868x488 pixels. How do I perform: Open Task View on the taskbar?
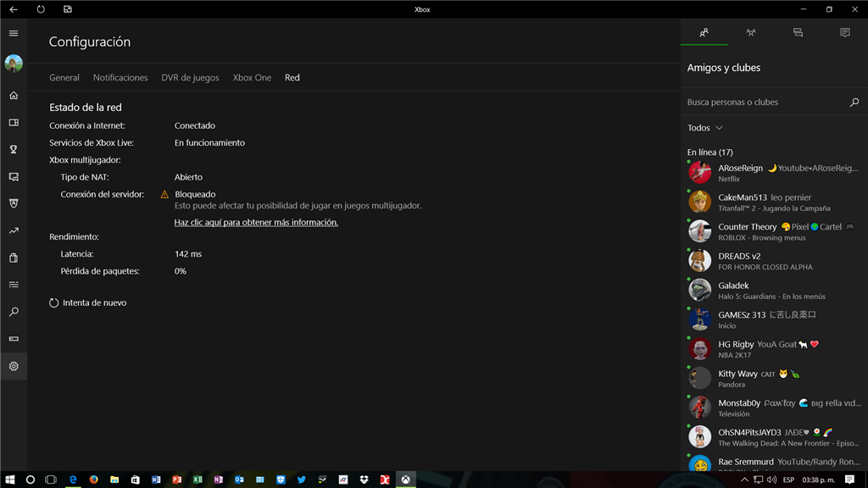click(x=51, y=480)
